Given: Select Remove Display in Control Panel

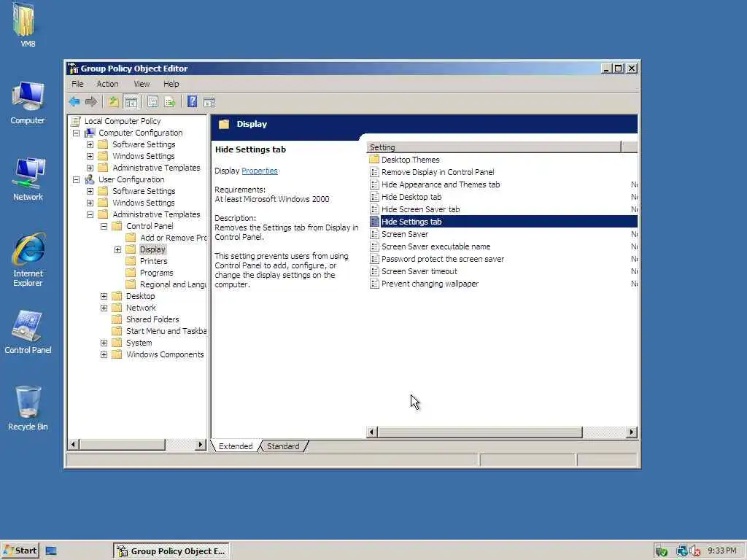Looking at the screenshot, I should tap(438, 172).
